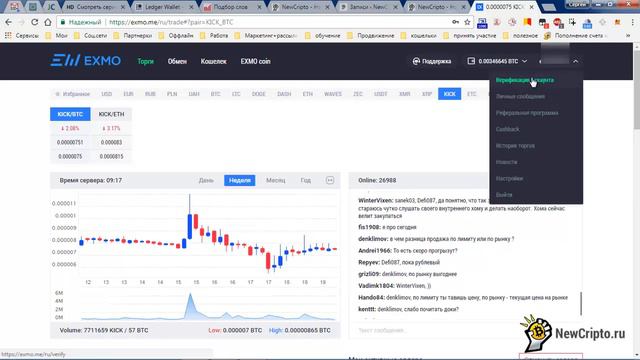Click chat username denklimov asking about limit
640x360 pixels.
[x=373, y=239]
